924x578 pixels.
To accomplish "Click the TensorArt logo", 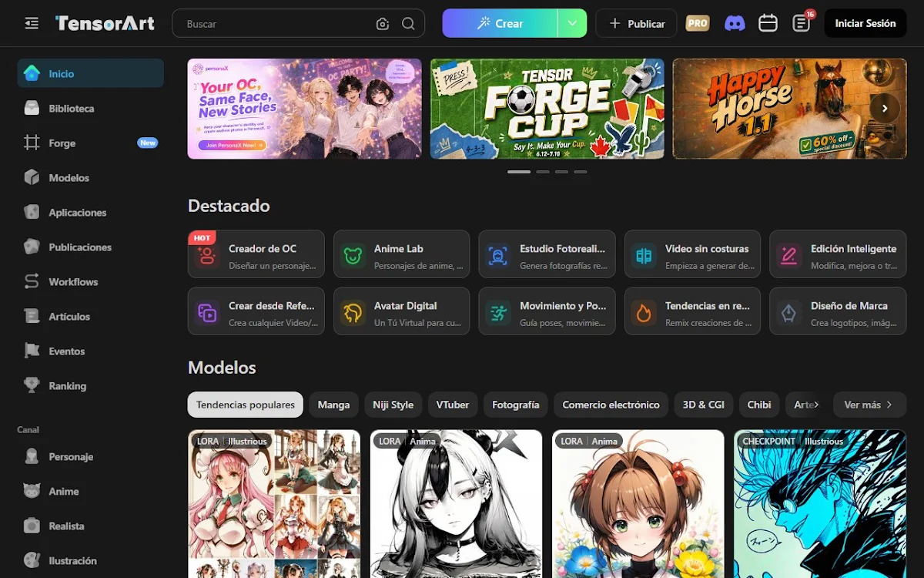I will point(105,24).
